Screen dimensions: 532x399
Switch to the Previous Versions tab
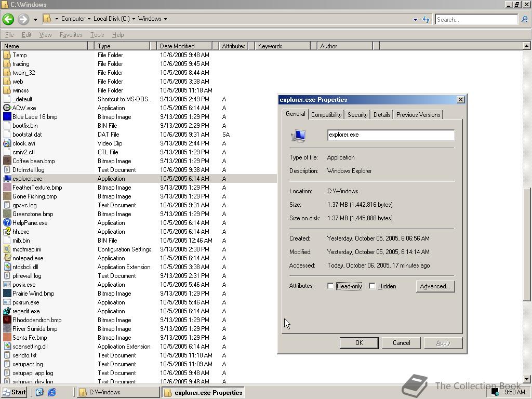418,115
